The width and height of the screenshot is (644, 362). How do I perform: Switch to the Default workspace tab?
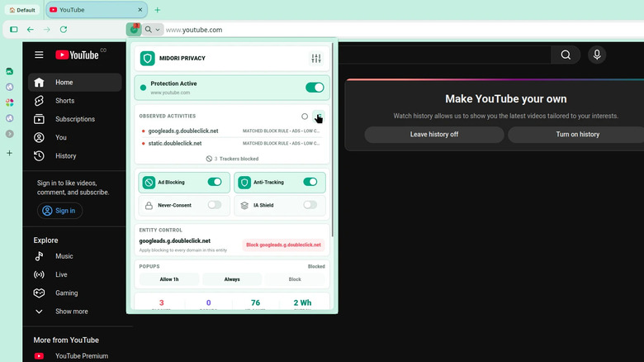[x=22, y=10]
